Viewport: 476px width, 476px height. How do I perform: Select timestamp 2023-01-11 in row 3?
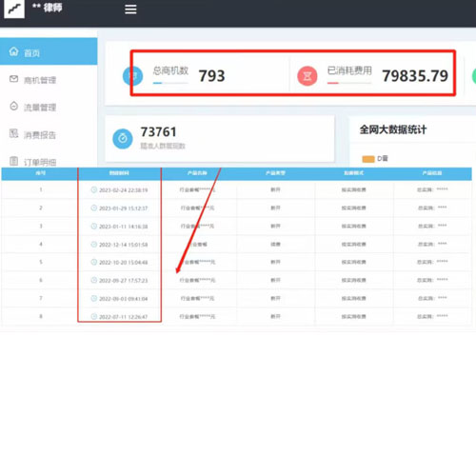[x=124, y=227]
